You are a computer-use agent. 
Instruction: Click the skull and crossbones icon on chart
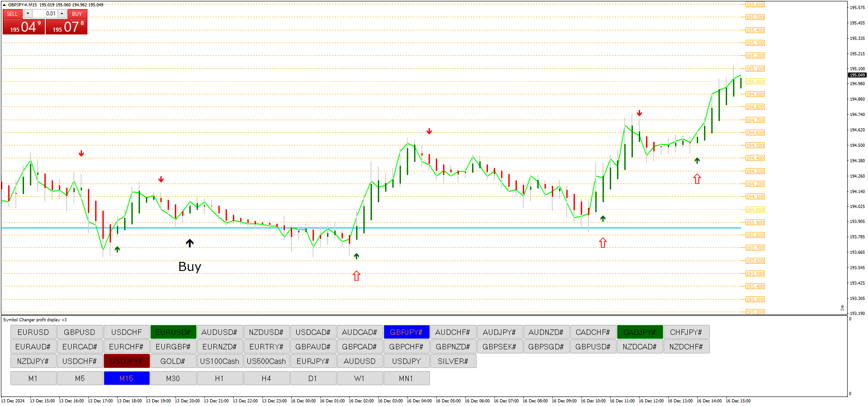coord(842,308)
